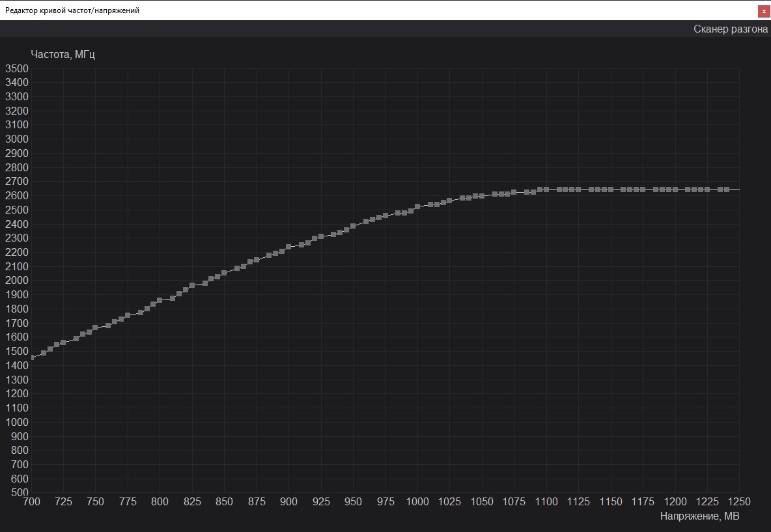Select the curve point at 800 mV
The width and height of the screenshot is (771, 532).
(x=160, y=300)
